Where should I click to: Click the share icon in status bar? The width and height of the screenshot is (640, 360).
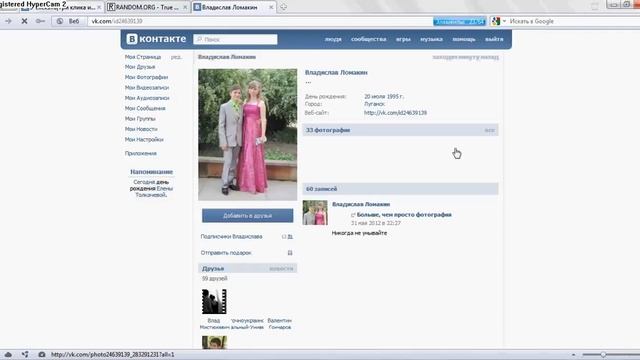(x=25, y=355)
